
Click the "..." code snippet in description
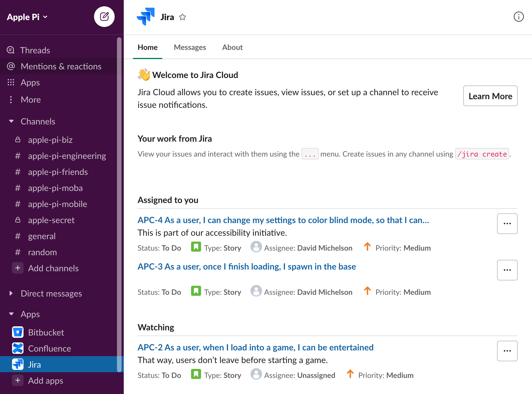pyautogui.click(x=310, y=154)
